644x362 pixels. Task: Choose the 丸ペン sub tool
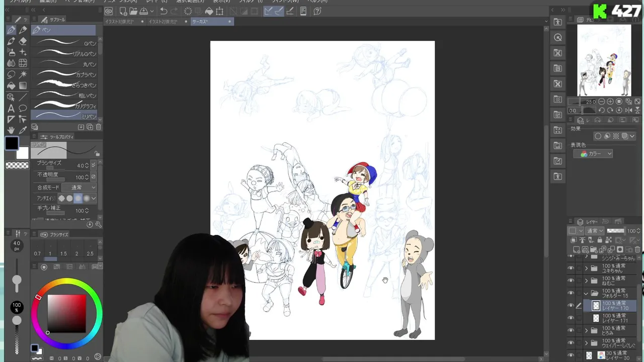[64, 64]
